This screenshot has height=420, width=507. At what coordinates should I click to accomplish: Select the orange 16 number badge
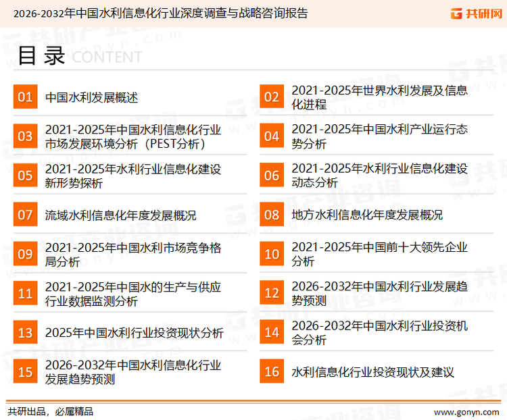pos(272,371)
